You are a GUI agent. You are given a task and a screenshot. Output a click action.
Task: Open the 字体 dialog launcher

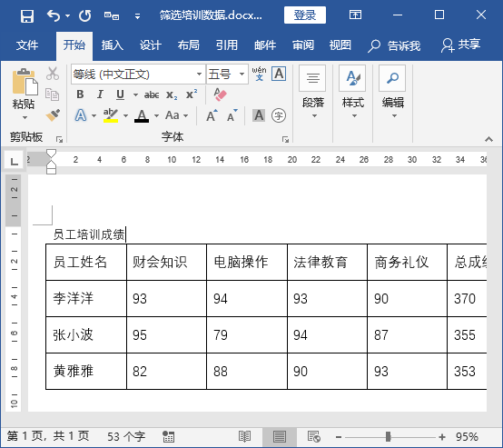click(x=285, y=139)
